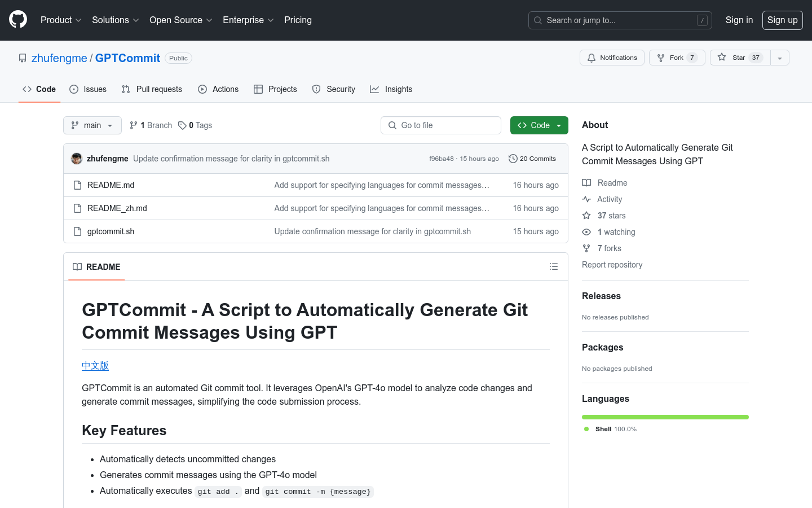Open the gptcommit.sh file
This screenshot has height=508, width=812.
(x=111, y=231)
